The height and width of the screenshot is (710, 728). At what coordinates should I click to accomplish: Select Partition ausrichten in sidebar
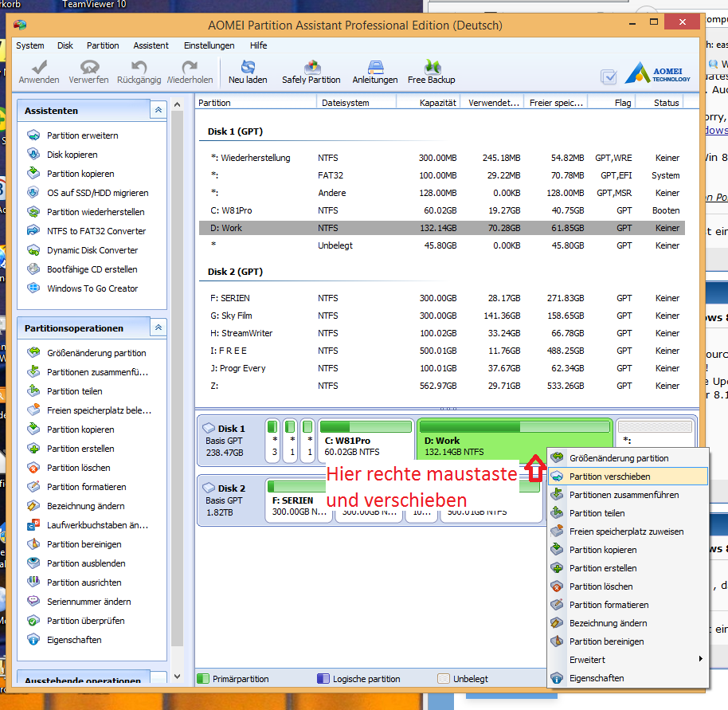click(84, 583)
